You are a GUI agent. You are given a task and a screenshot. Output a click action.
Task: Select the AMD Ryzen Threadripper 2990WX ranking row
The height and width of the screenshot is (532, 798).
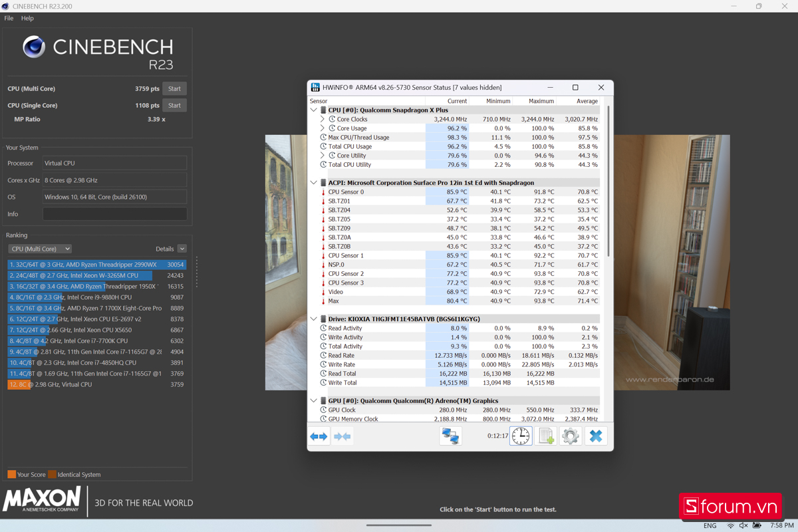pos(96,265)
